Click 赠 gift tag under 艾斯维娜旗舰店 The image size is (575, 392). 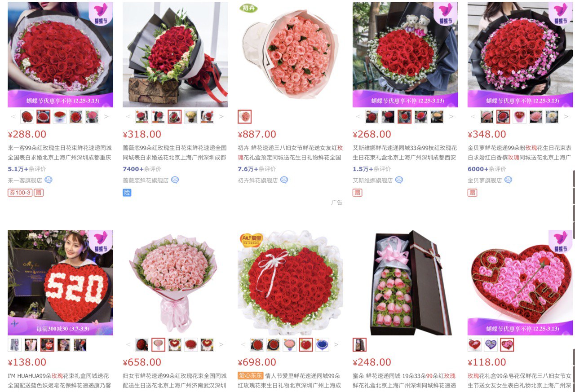click(358, 193)
